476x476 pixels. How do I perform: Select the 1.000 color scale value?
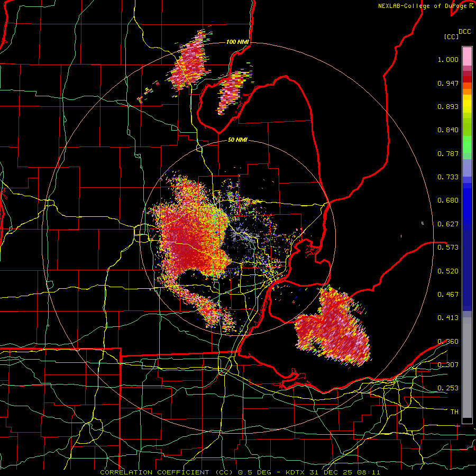pos(448,59)
